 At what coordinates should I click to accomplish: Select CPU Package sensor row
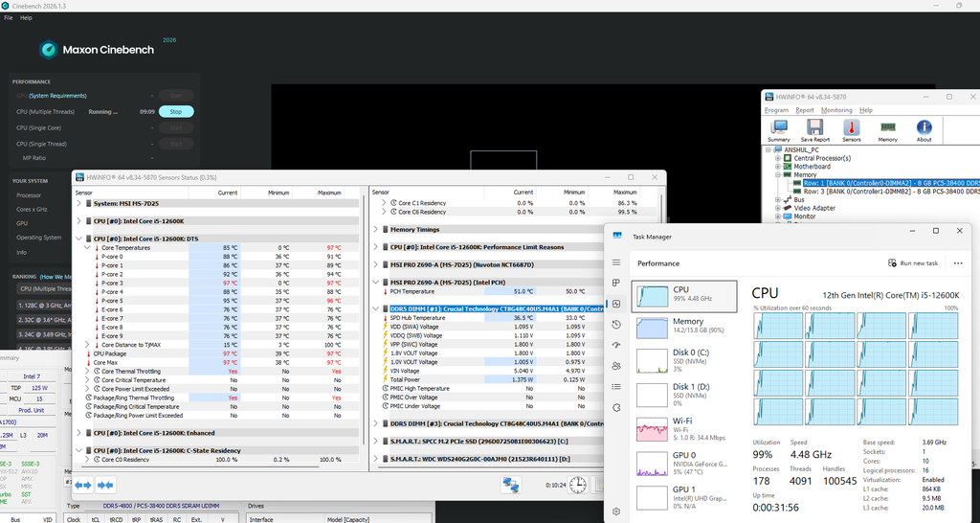(217, 353)
